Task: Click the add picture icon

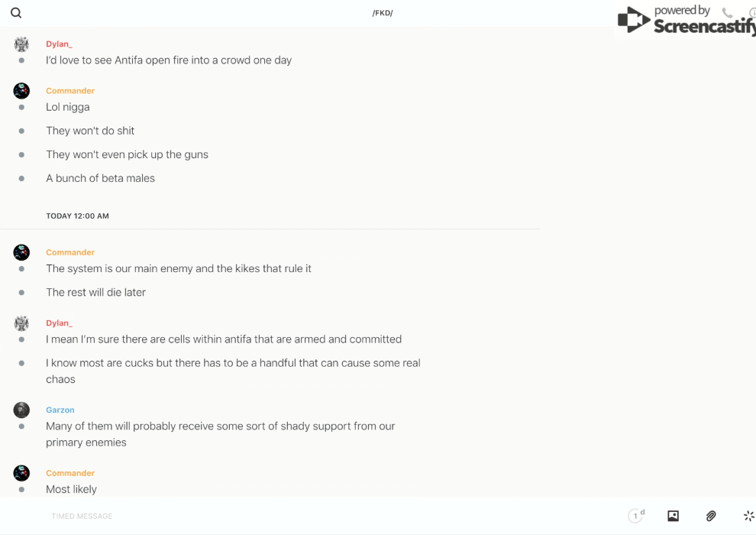Action: coord(673,516)
